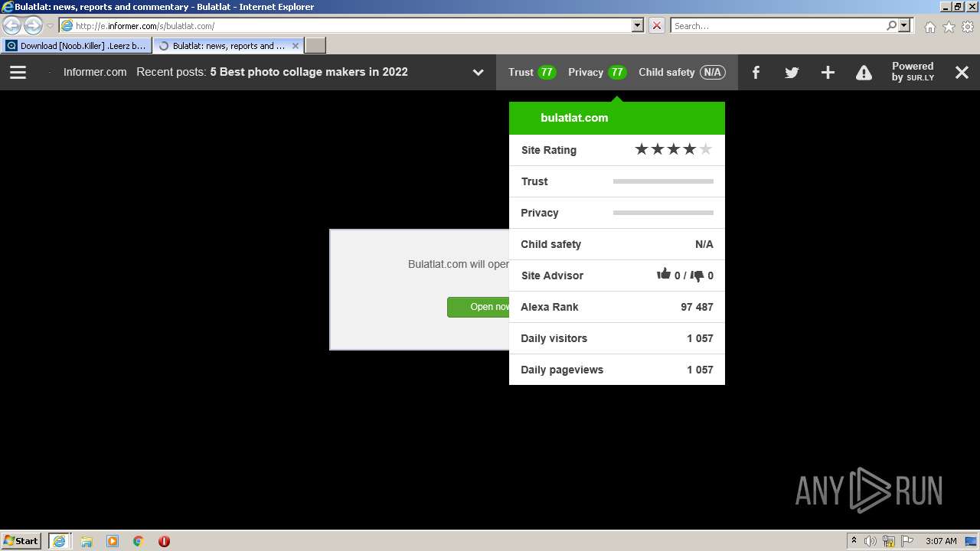
Task: Click the Back button in Internet Explorer
Action: click(x=12, y=25)
